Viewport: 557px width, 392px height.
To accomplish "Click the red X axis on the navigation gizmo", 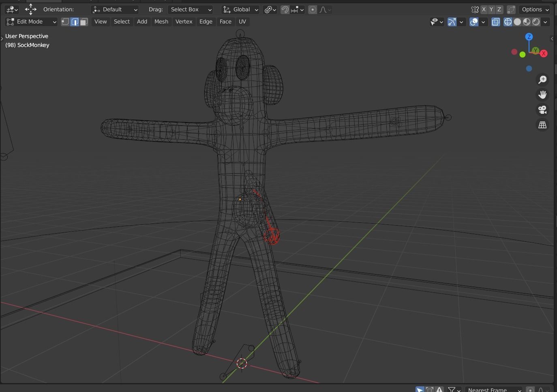I will (544, 53).
